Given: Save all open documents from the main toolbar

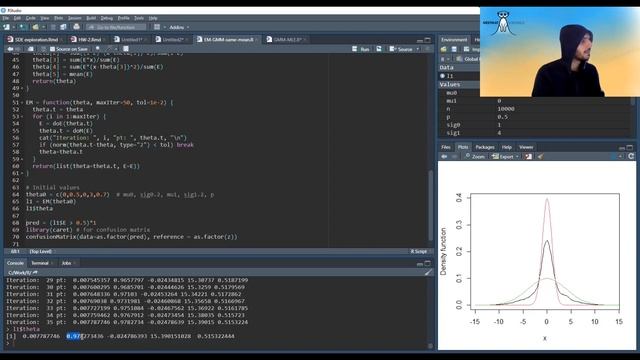Looking at the screenshot, I should pos(63,27).
